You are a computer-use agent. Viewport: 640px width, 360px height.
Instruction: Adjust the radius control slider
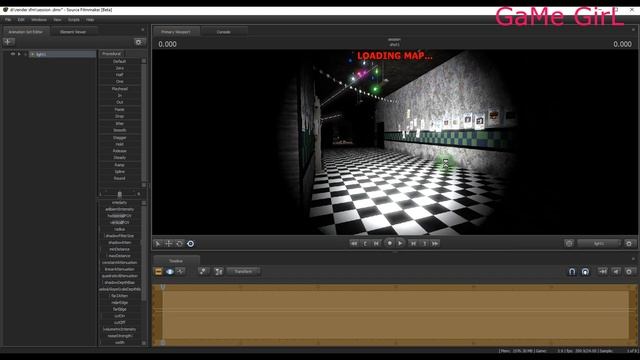(x=120, y=229)
